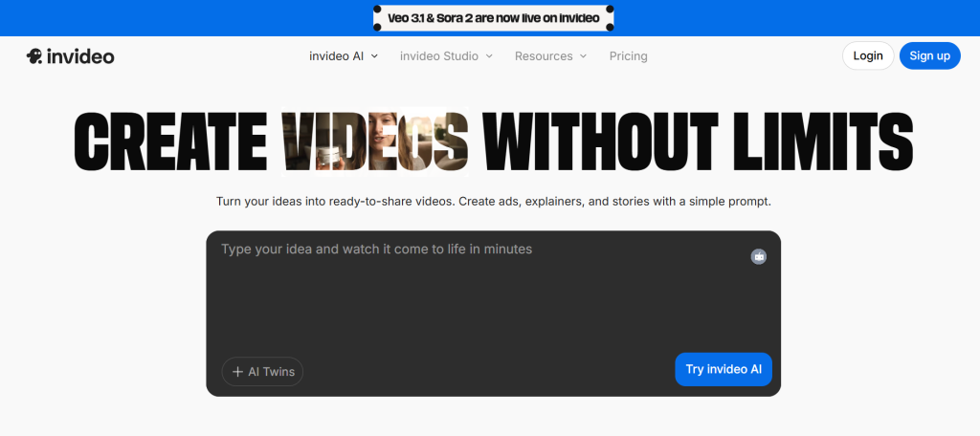Image resolution: width=980 pixels, height=436 pixels.
Task: Click the plus icon beside AI Twins
Action: click(x=237, y=372)
